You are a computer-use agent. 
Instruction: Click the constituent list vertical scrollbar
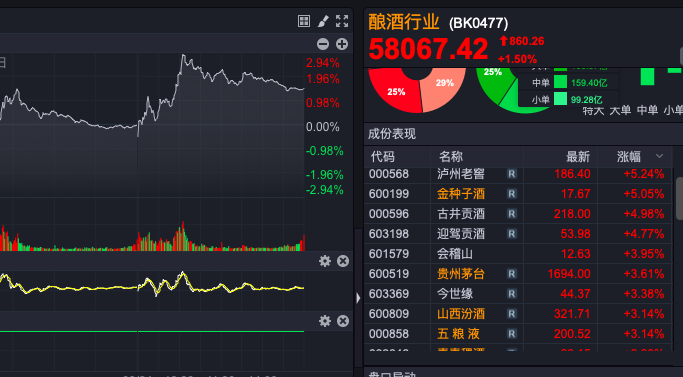(x=679, y=198)
